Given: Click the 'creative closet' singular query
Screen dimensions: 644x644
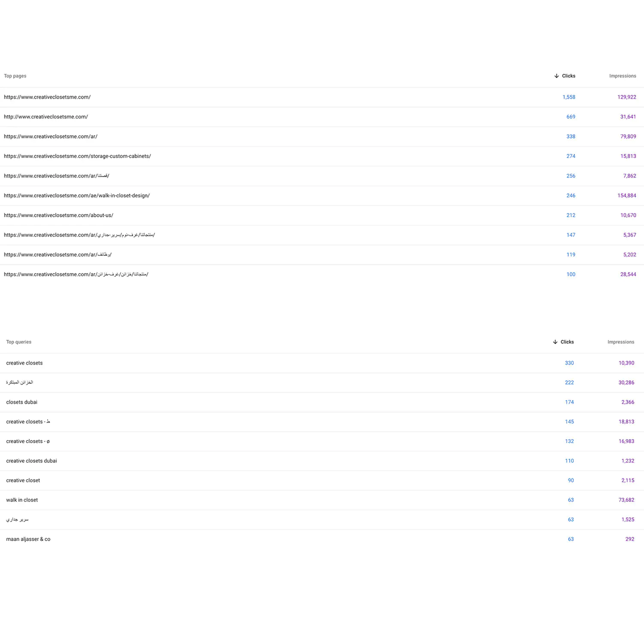Looking at the screenshot, I should pos(23,480).
